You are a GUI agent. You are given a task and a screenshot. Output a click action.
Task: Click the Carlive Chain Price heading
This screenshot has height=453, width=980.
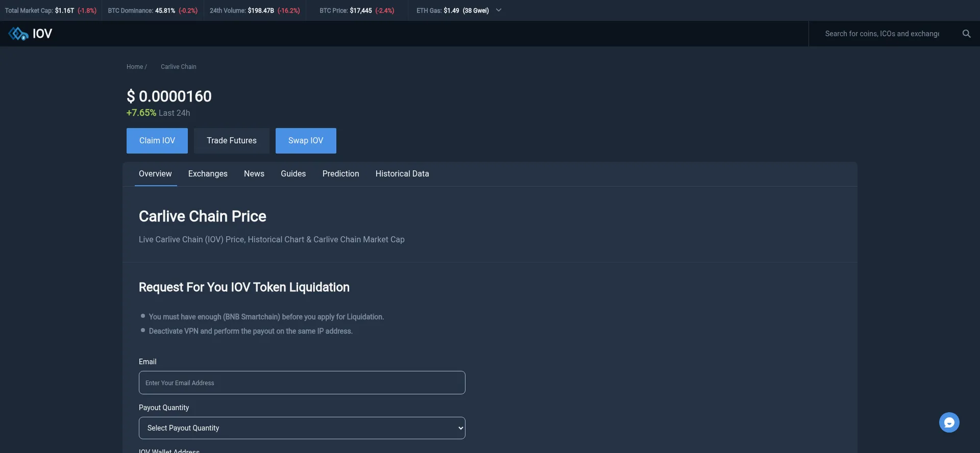[203, 216]
